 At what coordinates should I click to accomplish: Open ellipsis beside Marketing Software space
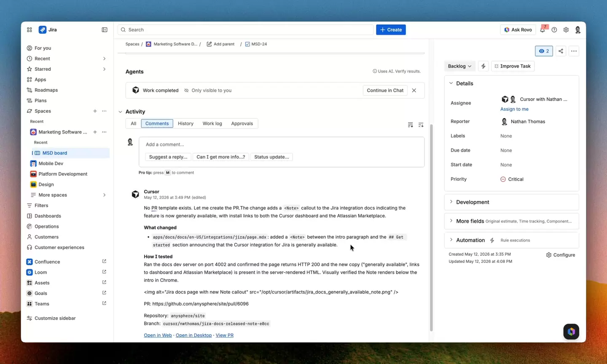pos(104,132)
